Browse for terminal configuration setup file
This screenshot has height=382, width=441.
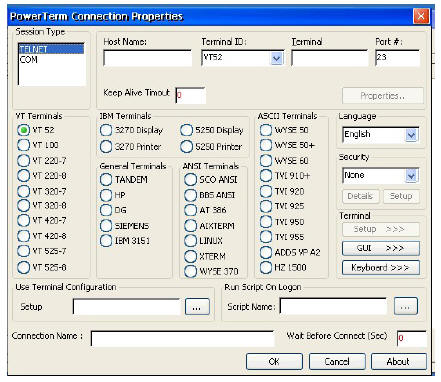(197, 307)
